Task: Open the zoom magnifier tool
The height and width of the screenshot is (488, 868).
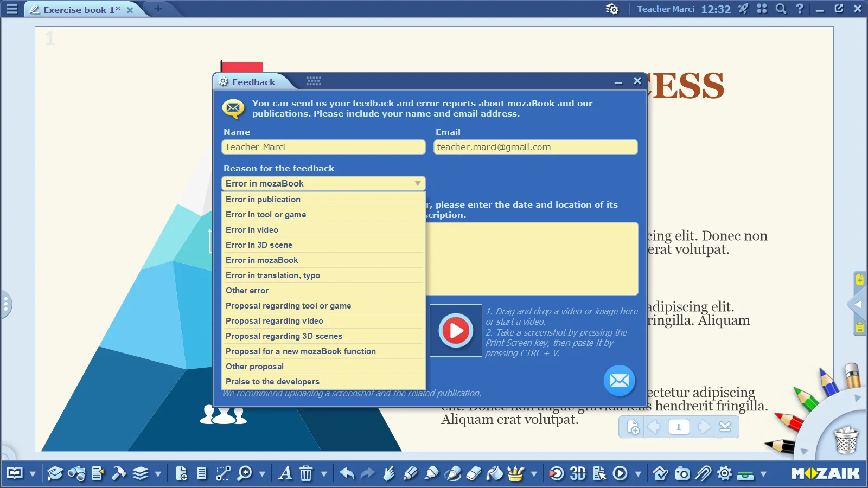Action: (245, 473)
